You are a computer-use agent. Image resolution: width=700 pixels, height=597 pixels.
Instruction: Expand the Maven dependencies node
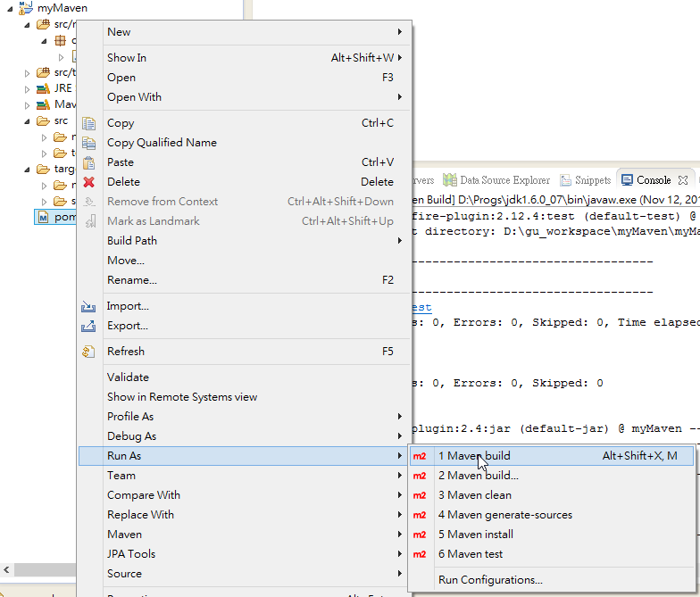pyautogui.click(x=27, y=105)
